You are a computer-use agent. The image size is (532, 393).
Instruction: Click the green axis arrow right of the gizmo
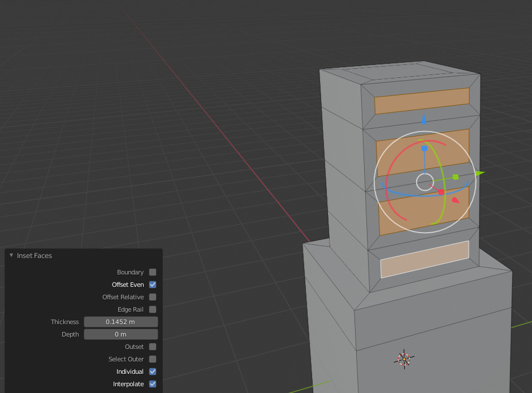point(477,173)
